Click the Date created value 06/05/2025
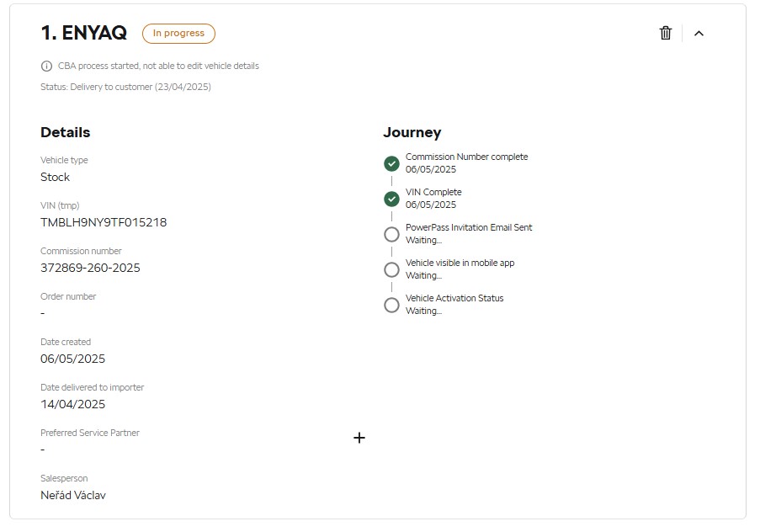This screenshot has width=760, height=532. [72, 359]
